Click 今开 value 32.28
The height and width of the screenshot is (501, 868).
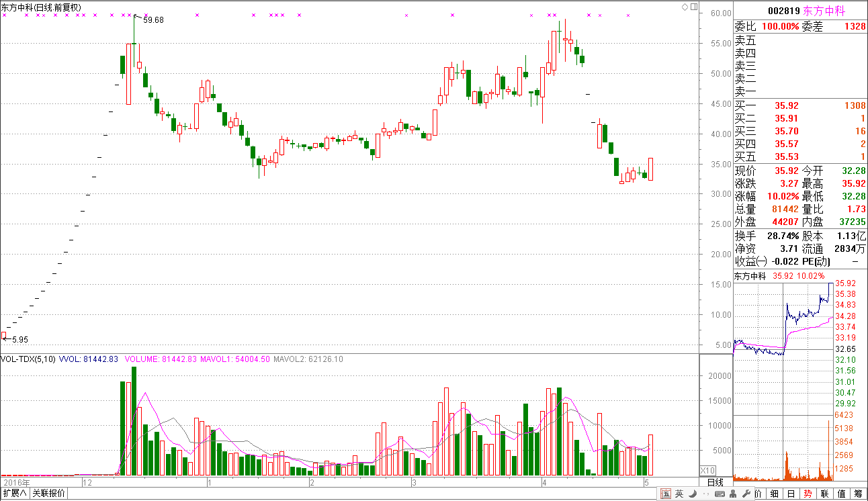click(x=854, y=171)
